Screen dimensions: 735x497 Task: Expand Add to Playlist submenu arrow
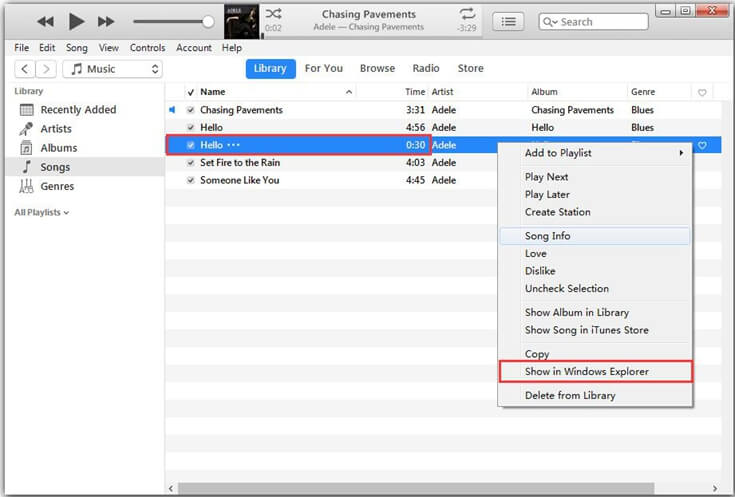click(681, 153)
